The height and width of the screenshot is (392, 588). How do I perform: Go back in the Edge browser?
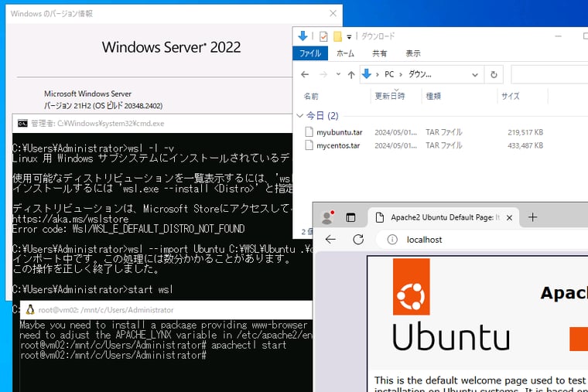pos(330,240)
